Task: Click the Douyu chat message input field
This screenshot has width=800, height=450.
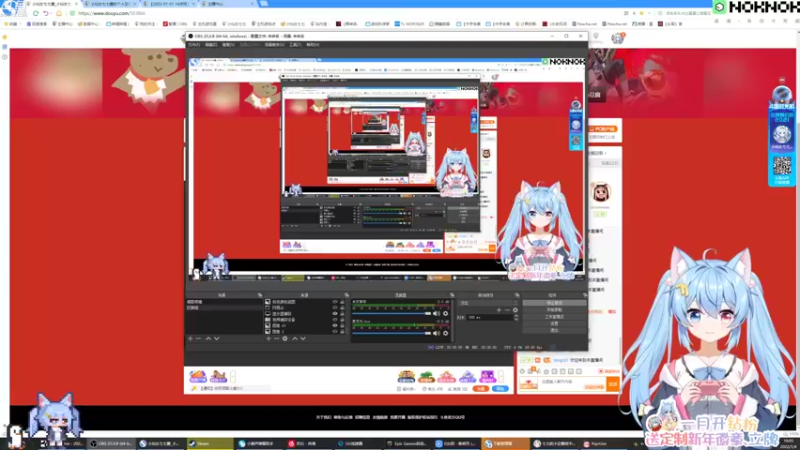Action: point(571,382)
